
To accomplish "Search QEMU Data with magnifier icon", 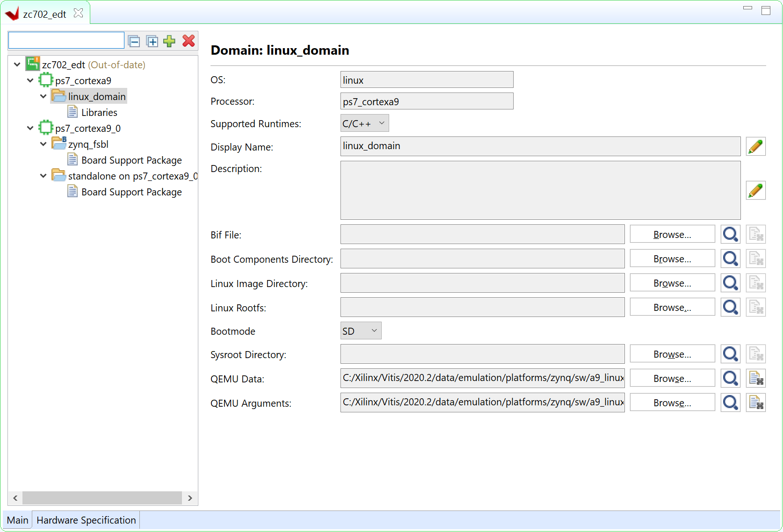I will 730,378.
